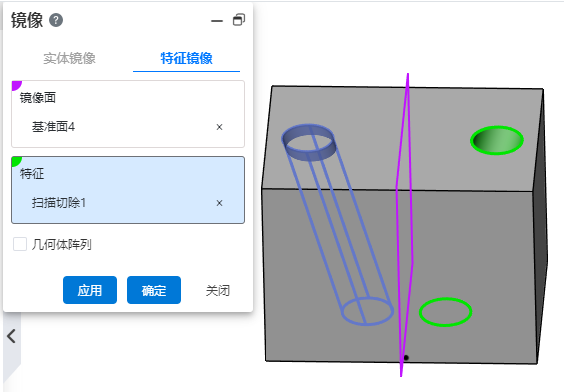The image size is (564, 392).
Task: Activate the 镜像面 selection box
Action: pos(128,114)
